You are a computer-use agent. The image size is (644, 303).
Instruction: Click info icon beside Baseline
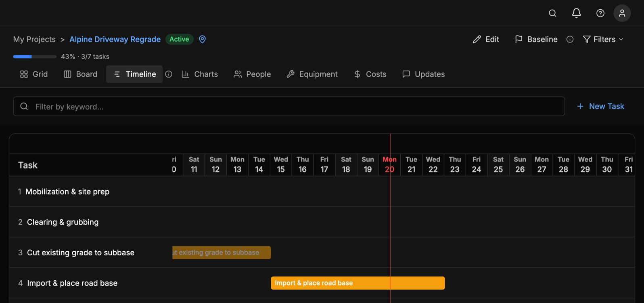coord(570,39)
